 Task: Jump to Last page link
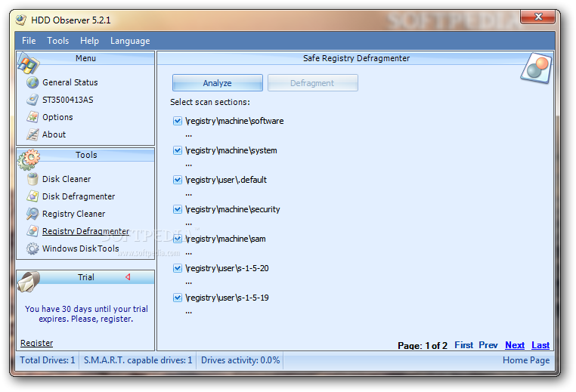pyautogui.click(x=540, y=345)
